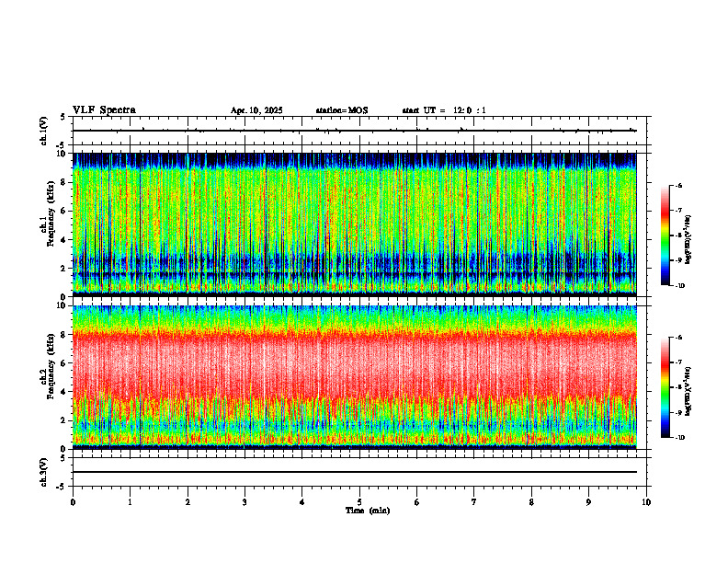728x563 pixels.
Task: Click the ch.1 voltage waveform trace
Action: click(x=354, y=131)
